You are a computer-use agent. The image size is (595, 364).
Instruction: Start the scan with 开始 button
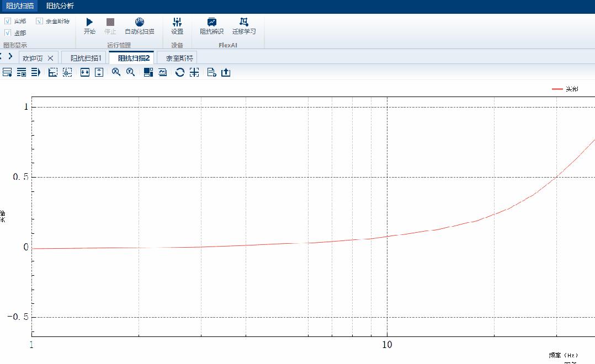coord(89,26)
